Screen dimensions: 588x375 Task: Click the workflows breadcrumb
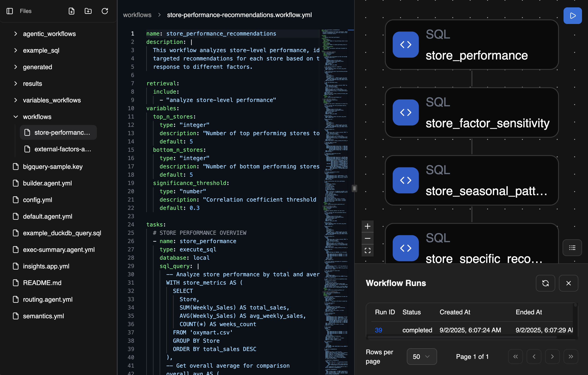point(137,15)
